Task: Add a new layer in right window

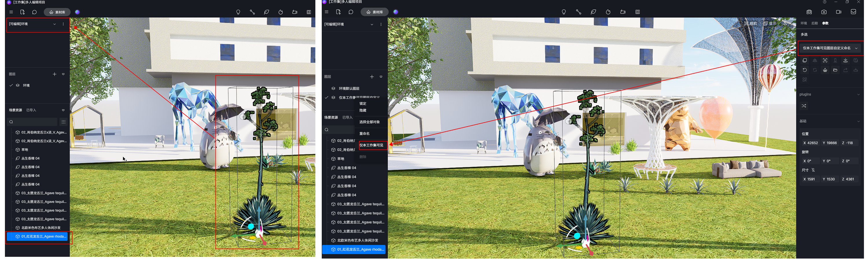Action: 372,77
